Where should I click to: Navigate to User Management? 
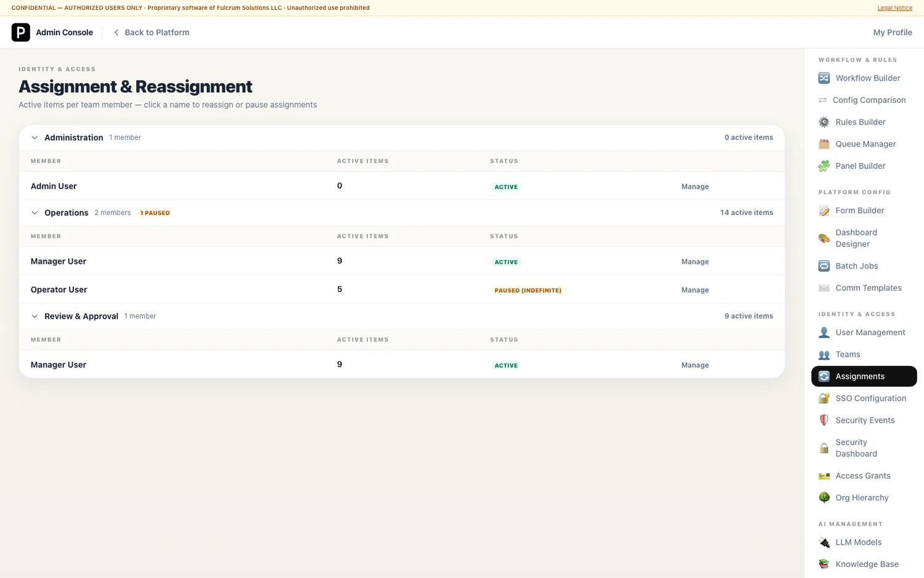click(x=864, y=333)
